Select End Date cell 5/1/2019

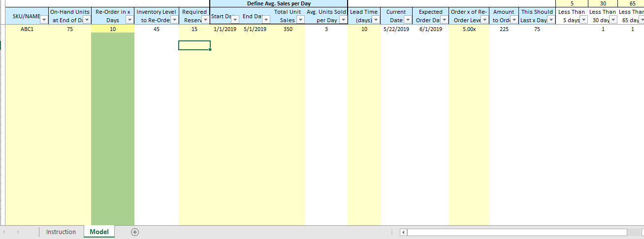(x=255, y=29)
